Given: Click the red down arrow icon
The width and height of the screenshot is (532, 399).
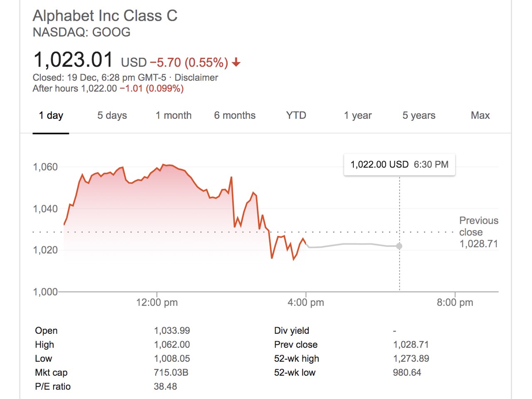Looking at the screenshot, I should coord(236,63).
